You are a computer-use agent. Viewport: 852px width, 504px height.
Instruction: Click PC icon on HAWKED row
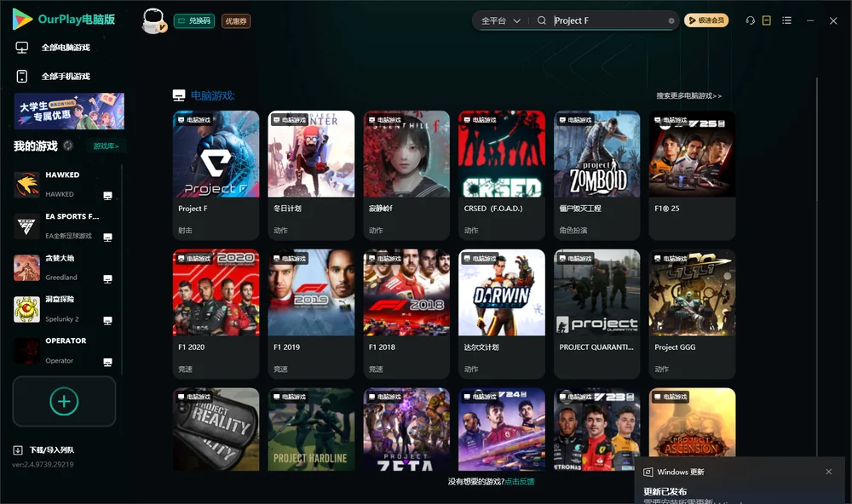(x=107, y=196)
